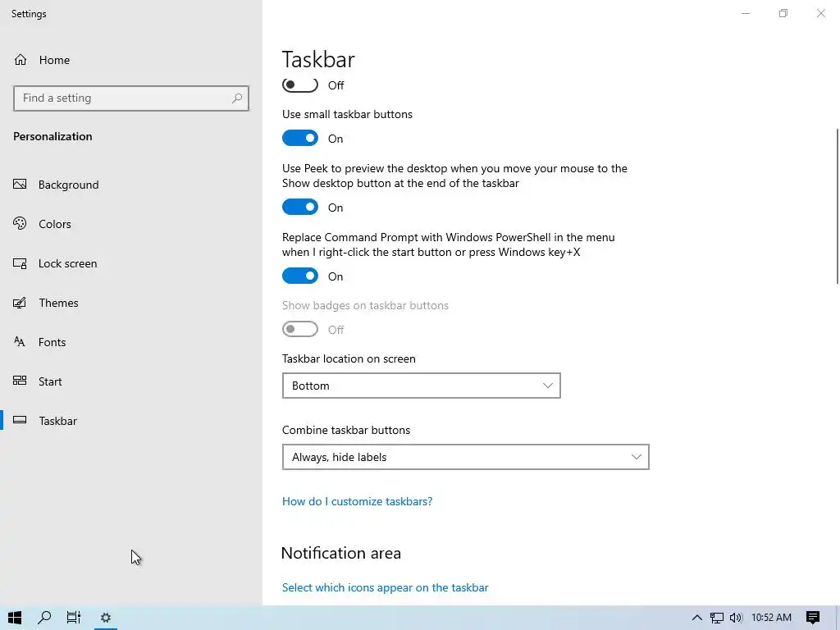Click the Find a setting search box
840x630 pixels.
(131, 98)
